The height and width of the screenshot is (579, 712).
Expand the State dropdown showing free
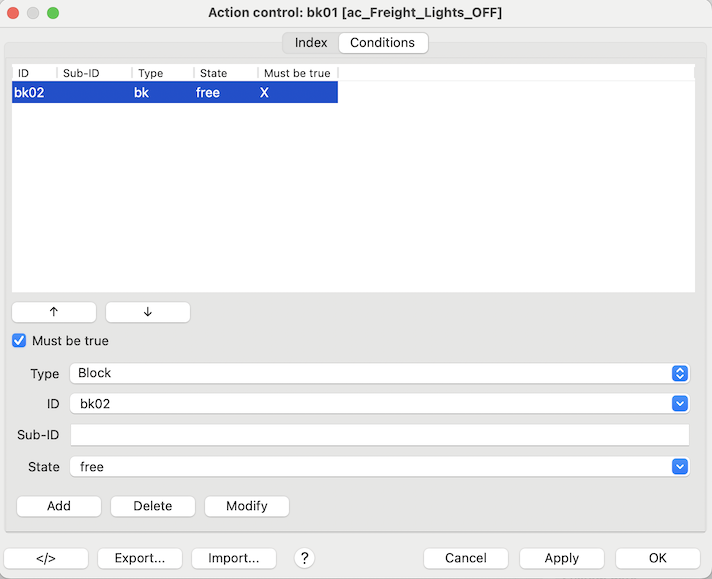379,466
